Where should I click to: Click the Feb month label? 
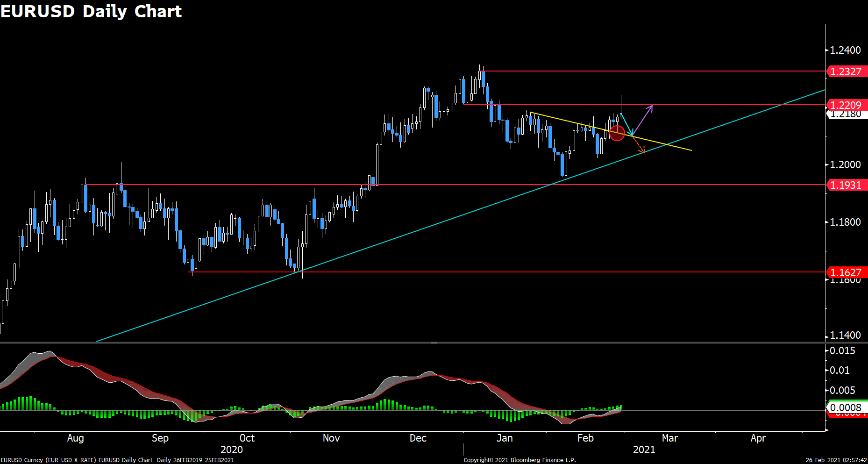point(585,438)
